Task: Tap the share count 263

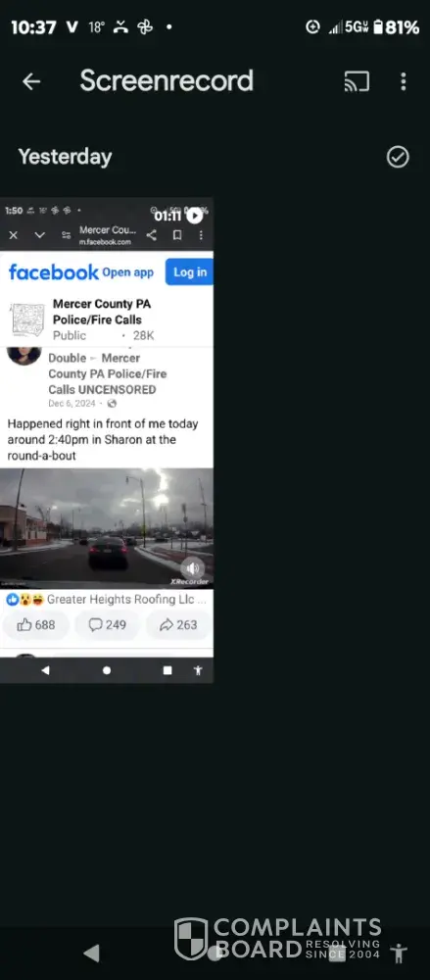Action: click(x=178, y=624)
